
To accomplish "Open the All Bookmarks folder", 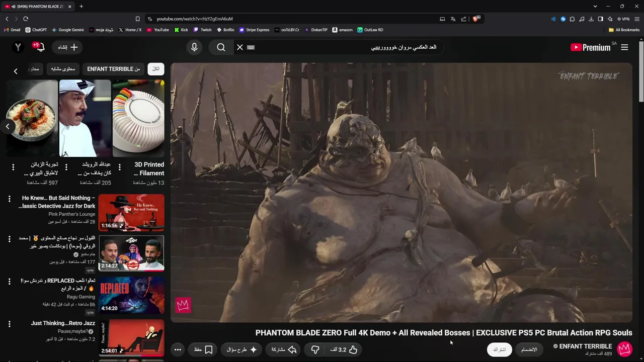I will point(624,30).
